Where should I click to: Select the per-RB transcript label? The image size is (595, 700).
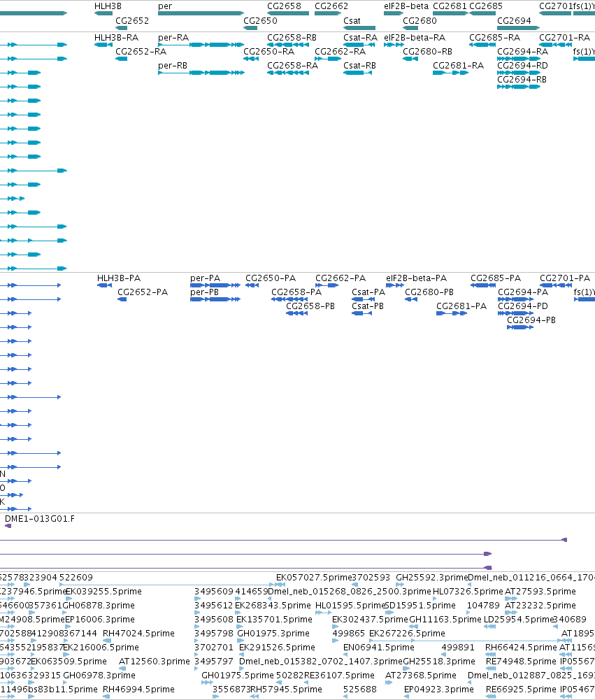pyautogui.click(x=172, y=66)
